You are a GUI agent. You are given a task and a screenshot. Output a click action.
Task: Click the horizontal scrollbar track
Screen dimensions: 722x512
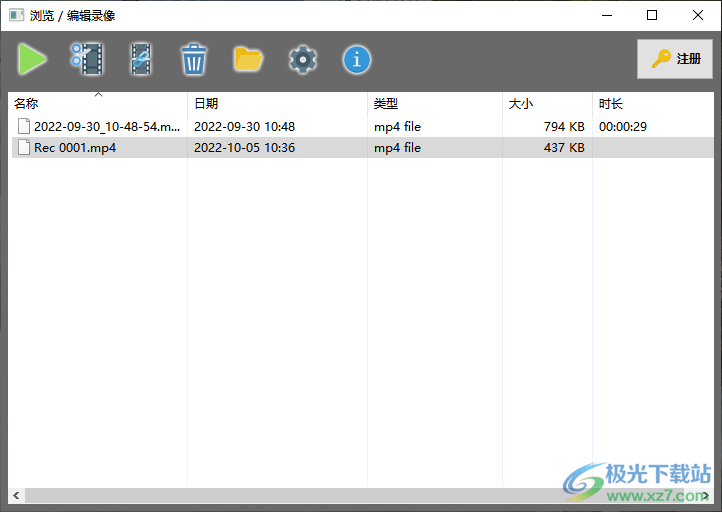point(300,496)
